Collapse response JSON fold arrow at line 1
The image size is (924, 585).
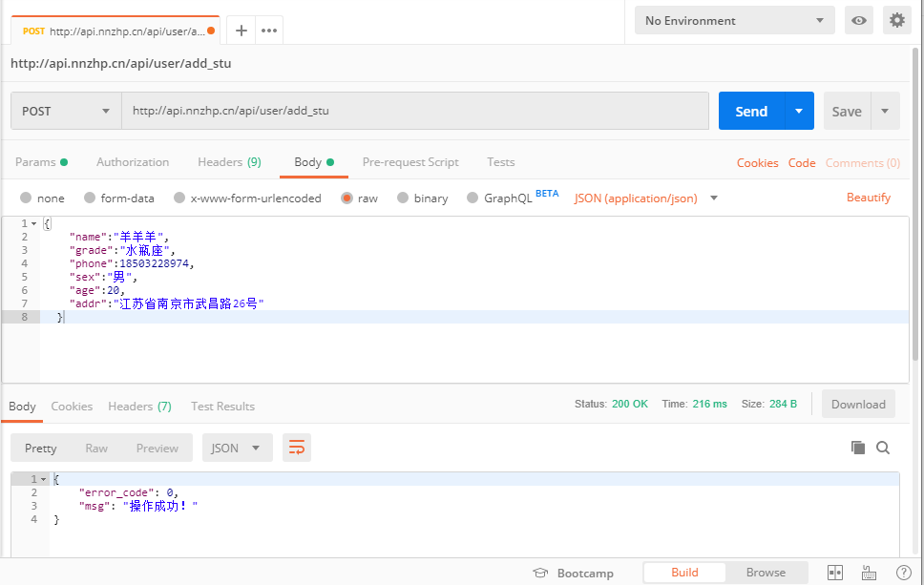click(44, 479)
